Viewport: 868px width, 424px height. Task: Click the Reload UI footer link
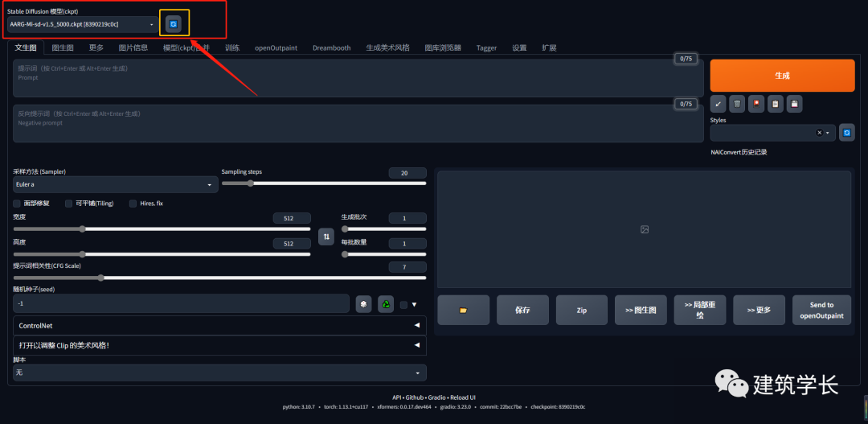click(464, 397)
